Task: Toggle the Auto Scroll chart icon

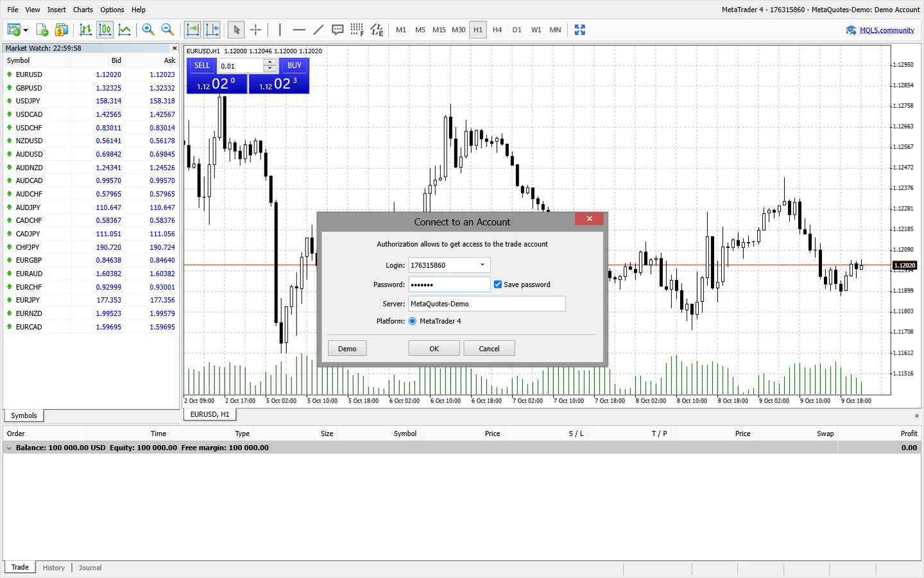Action: coord(193,30)
